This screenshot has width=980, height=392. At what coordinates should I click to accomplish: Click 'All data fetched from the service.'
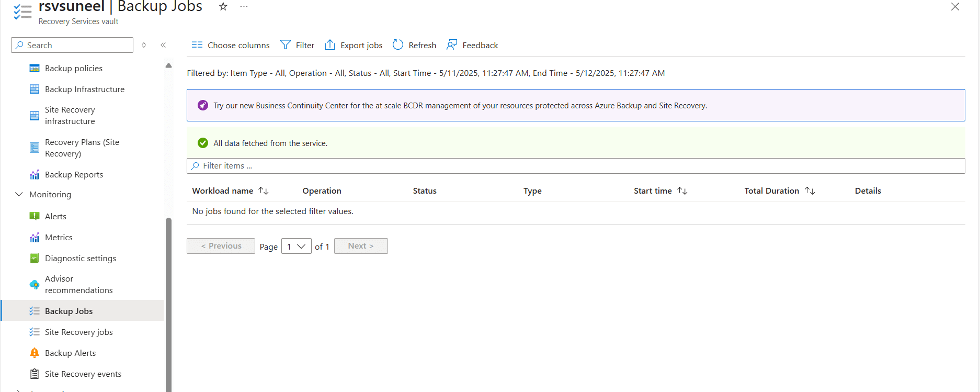(270, 143)
